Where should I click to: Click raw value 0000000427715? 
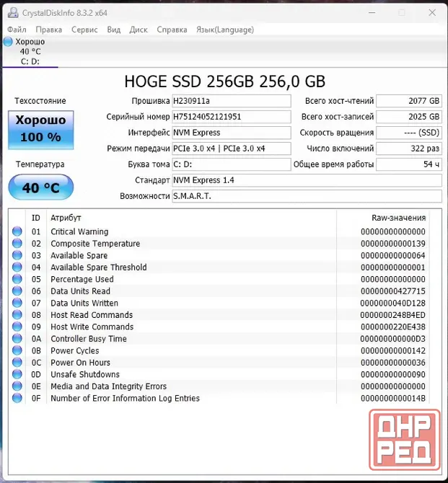click(392, 291)
